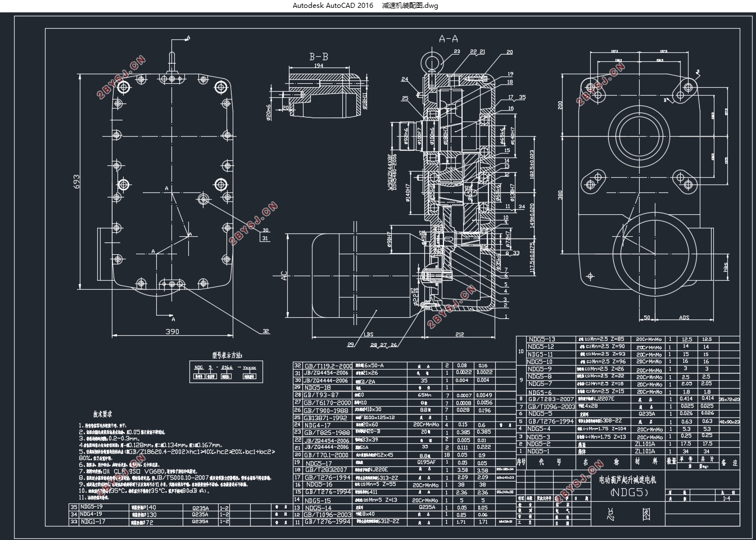The image size is (756, 540).
Task: Click the LBS dimension label below motor
Action: point(369,334)
